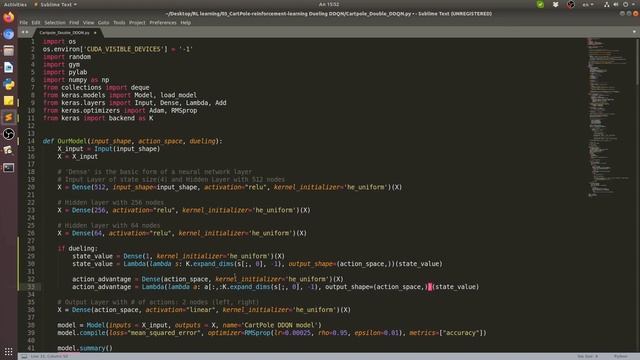Click the CUDA_VISIBLE_DEVICES line
Viewport: 640px width, 360px height.
(118, 49)
